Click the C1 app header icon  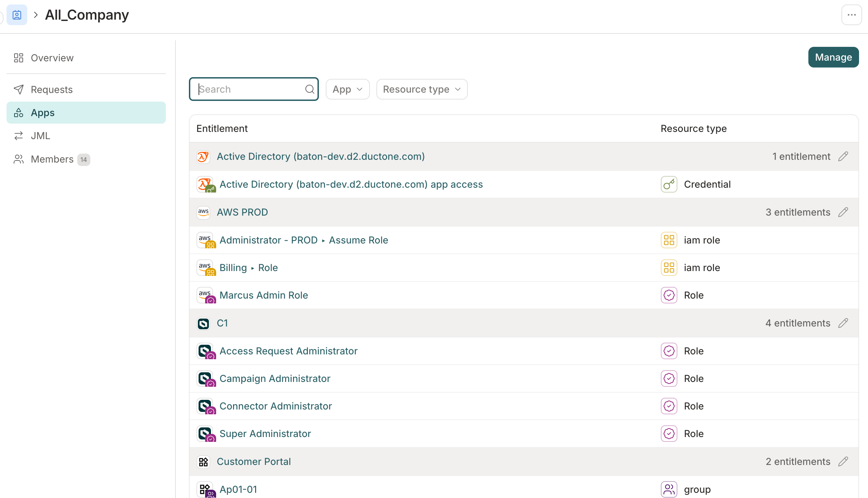[203, 323]
